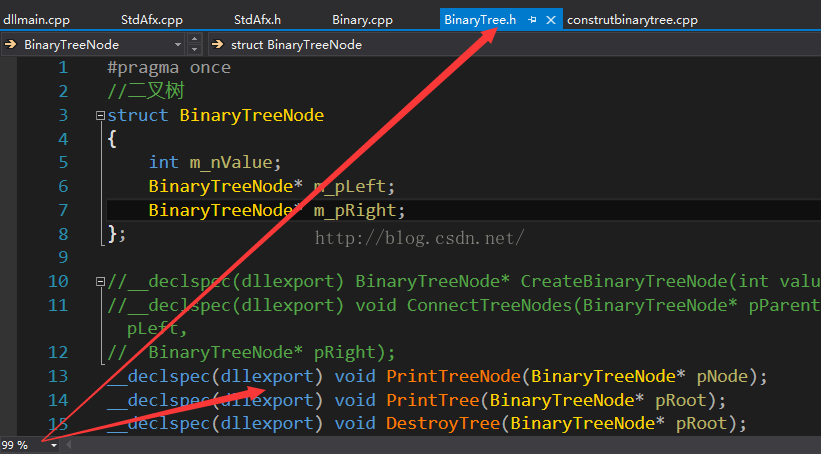
Task: Click the 'PrintTree' function name on line 14
Action: coord(433,401)
